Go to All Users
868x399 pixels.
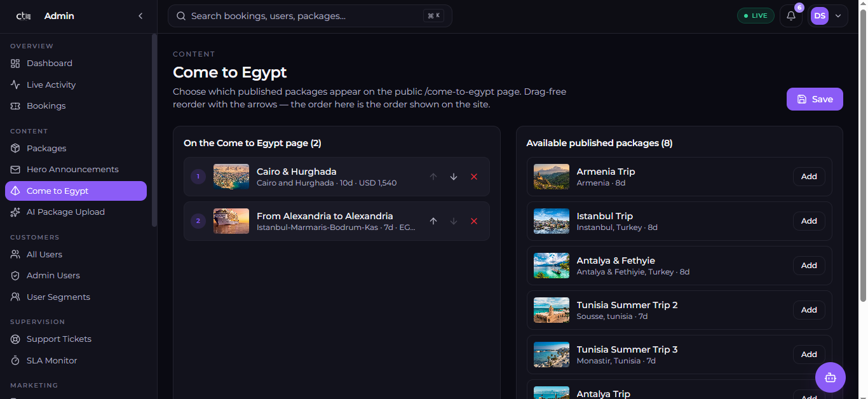point(76,254)
